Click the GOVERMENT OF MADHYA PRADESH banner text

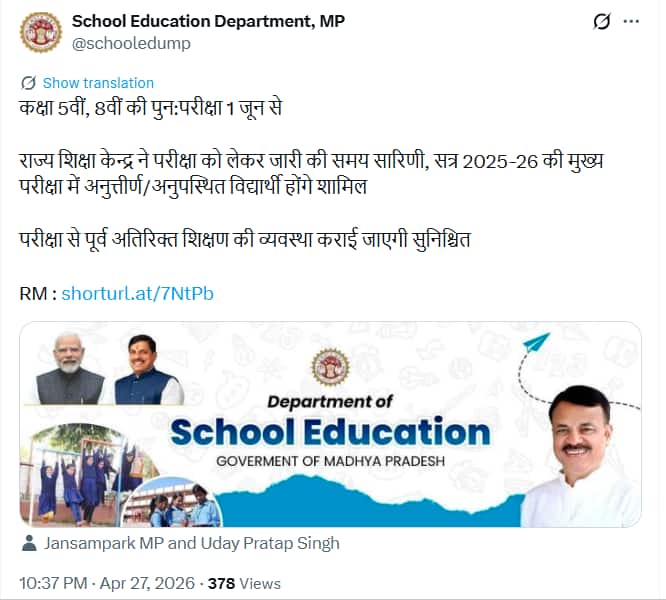[x=330, y=461]
